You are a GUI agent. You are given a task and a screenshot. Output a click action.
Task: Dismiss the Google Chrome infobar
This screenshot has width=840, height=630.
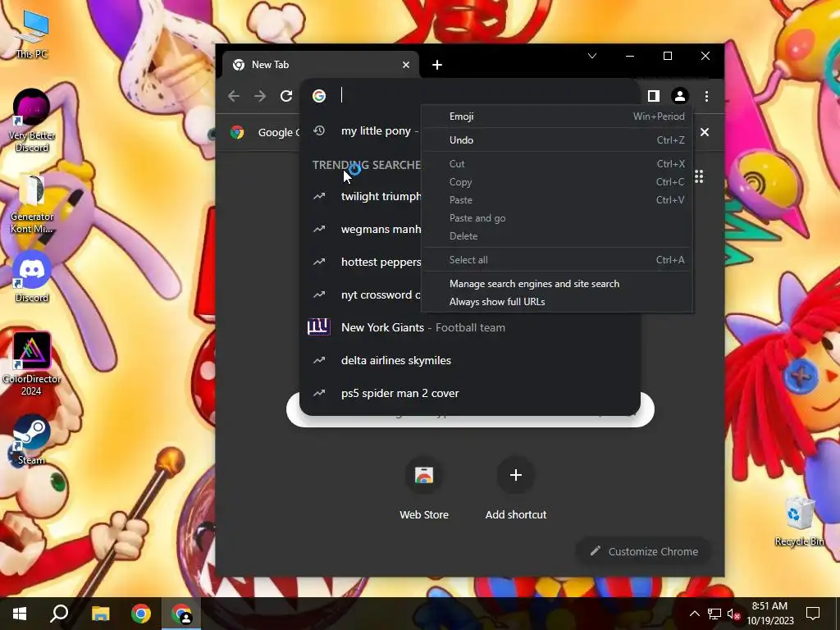click(x=705, y=132)
